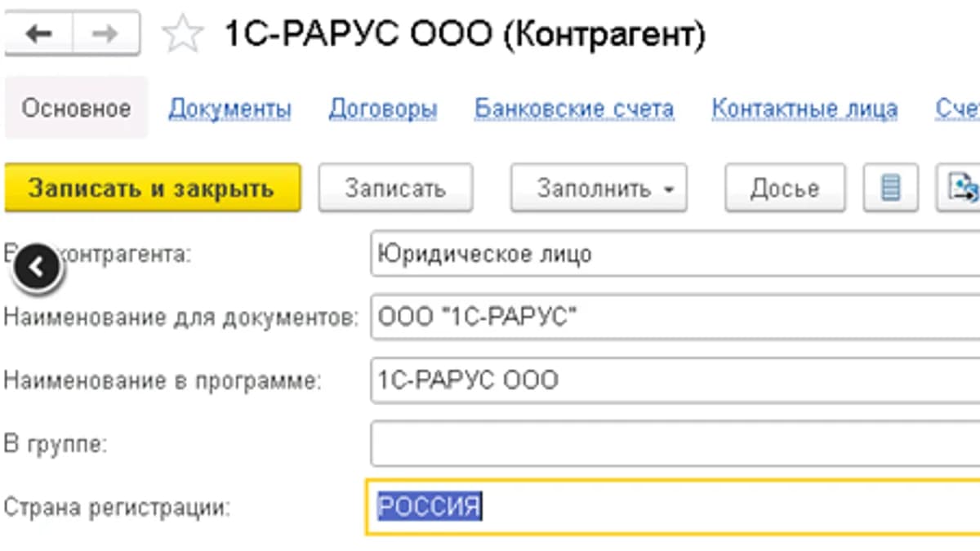Add the page to favorites with star icon

tap(181, 35)
